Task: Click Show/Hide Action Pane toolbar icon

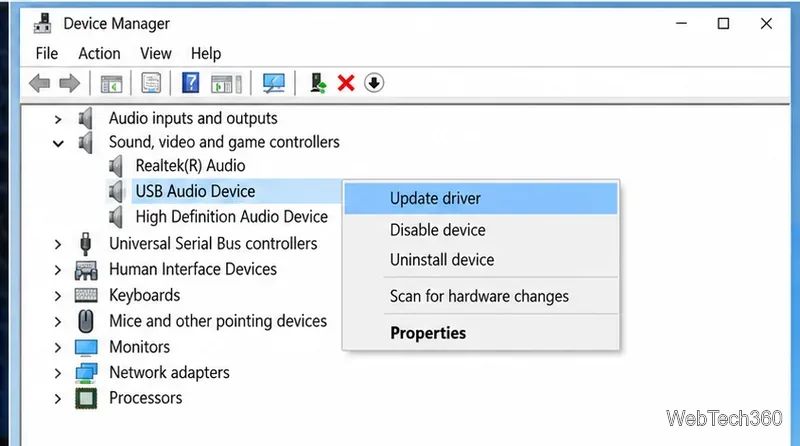Action: point(226,84)
